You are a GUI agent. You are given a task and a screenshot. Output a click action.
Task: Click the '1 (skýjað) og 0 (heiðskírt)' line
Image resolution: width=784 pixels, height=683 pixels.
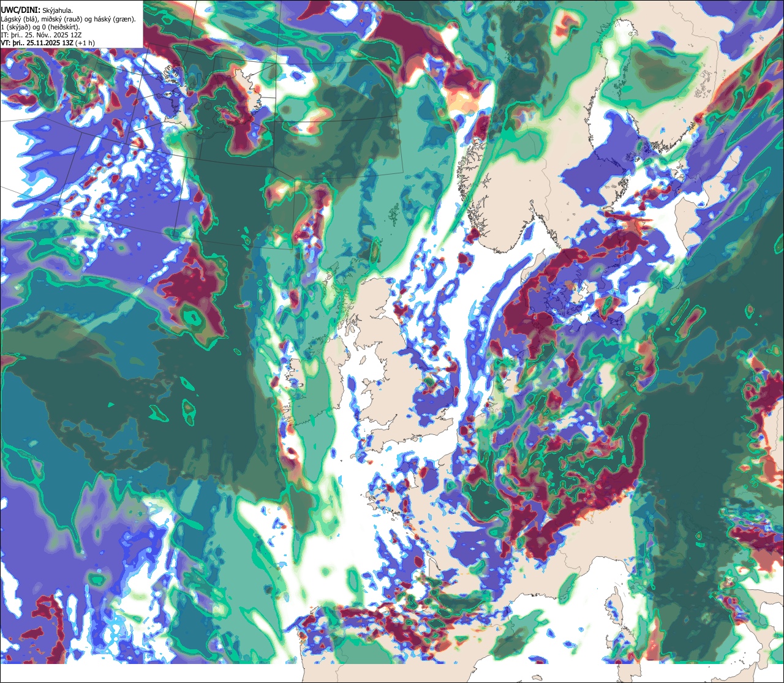[40, 27]
